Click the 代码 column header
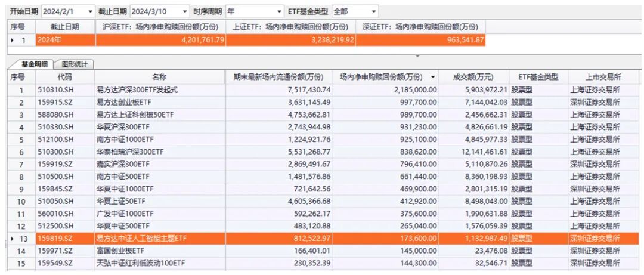Viewport: 644px width, 275px height. [x=65, y=77]
